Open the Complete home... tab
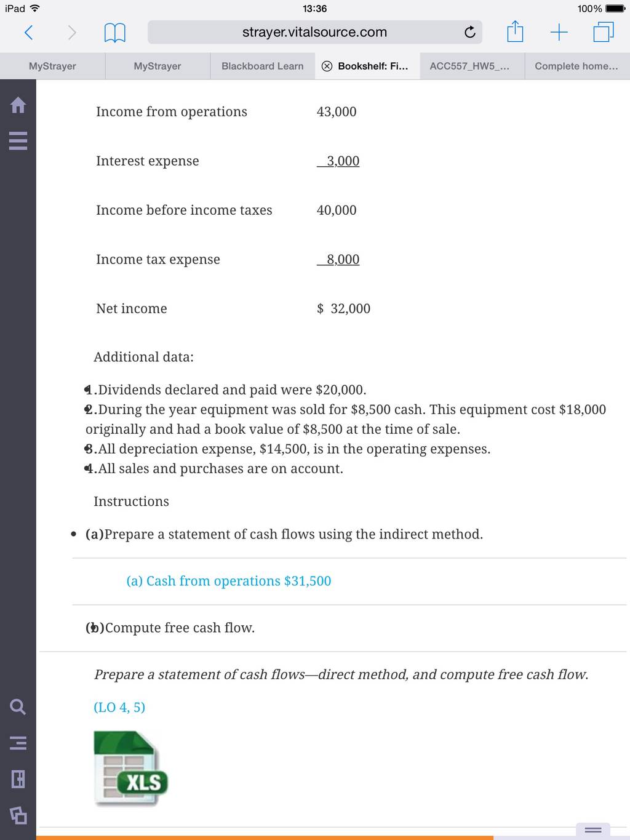This screenshot has height=840, width=630. tap(576, 66)
